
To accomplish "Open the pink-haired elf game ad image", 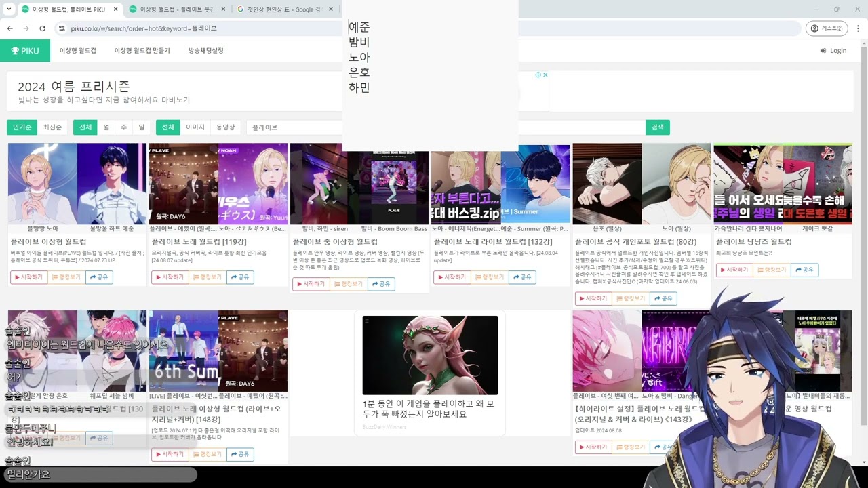I will (x=430, y=355).
